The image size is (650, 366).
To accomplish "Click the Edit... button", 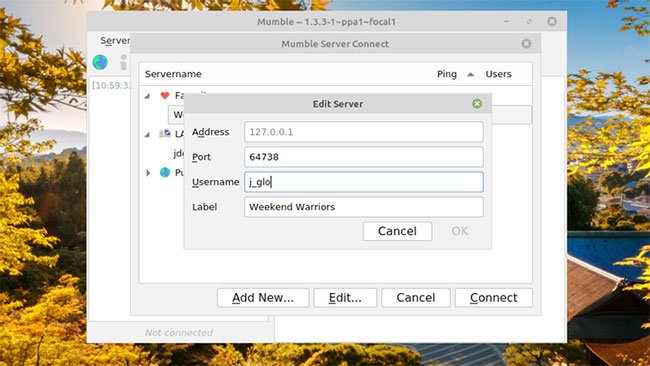I will point(345,298).
